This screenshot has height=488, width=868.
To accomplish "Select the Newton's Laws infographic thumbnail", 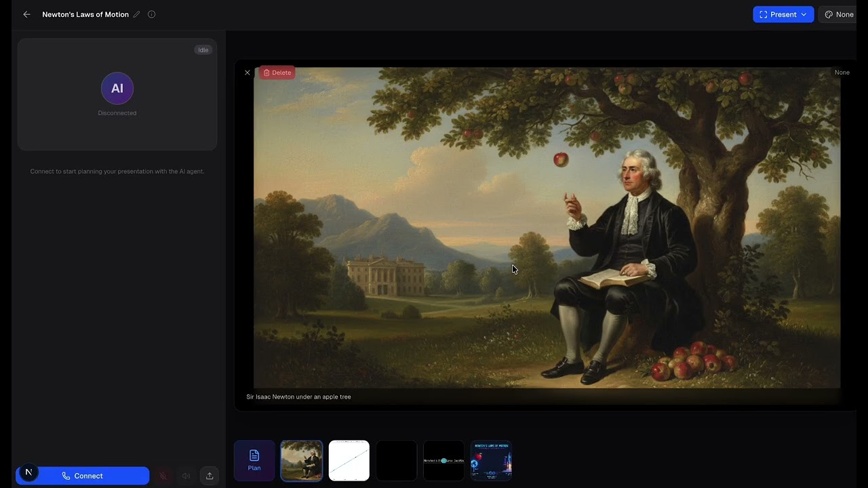I will tap(491, 461).
